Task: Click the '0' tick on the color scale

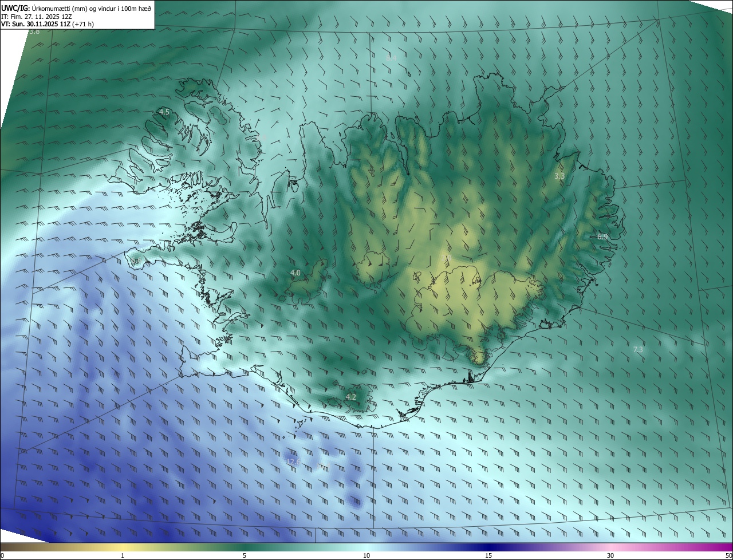Action: point(2,555)
